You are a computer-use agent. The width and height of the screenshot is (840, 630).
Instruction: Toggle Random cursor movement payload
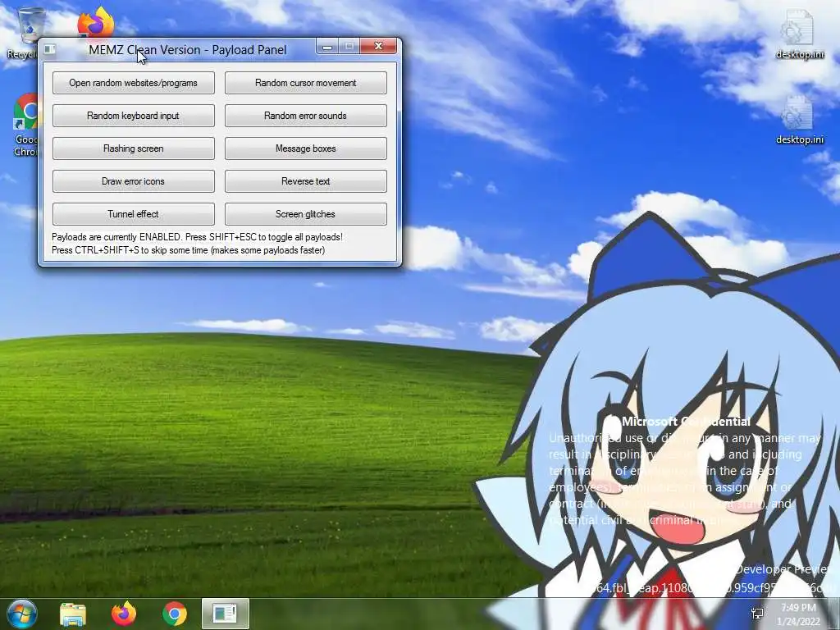coord(305,83)
